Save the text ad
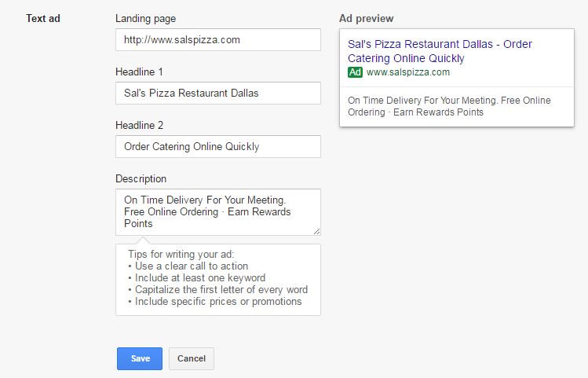This screenshot has height=378, width=588. point(140,358)
